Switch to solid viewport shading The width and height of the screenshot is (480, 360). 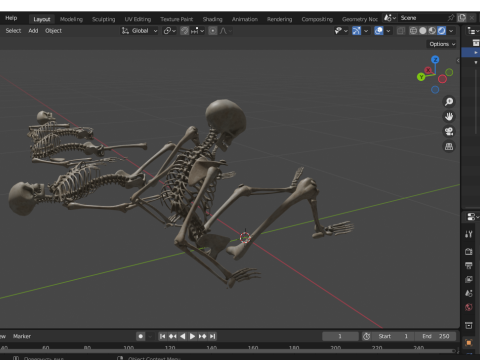click(423, 31)
